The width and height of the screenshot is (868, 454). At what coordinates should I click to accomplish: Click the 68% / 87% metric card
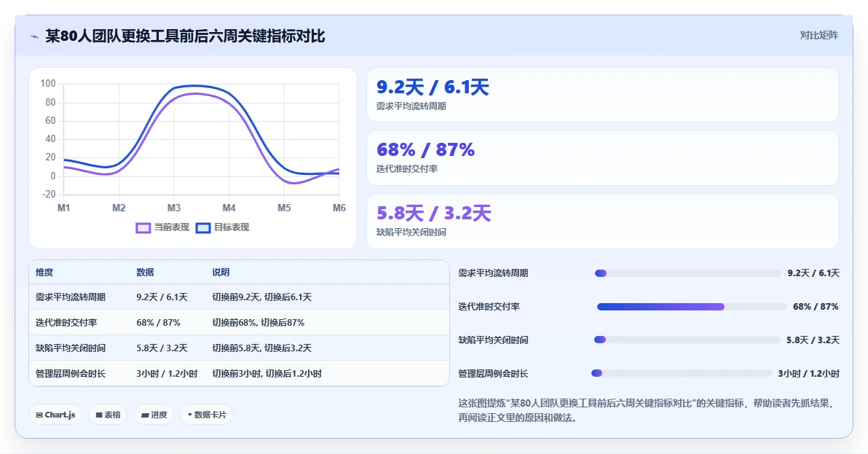point(603,158)
